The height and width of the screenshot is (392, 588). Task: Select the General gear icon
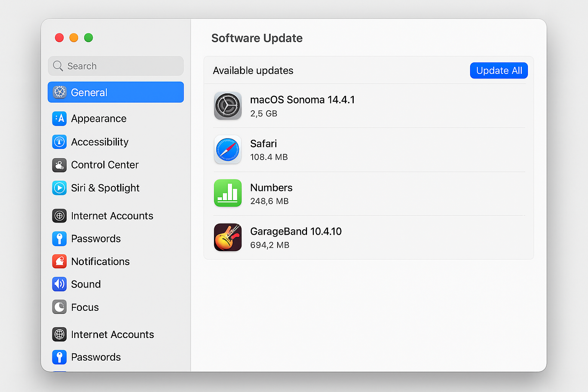point(59,92)
